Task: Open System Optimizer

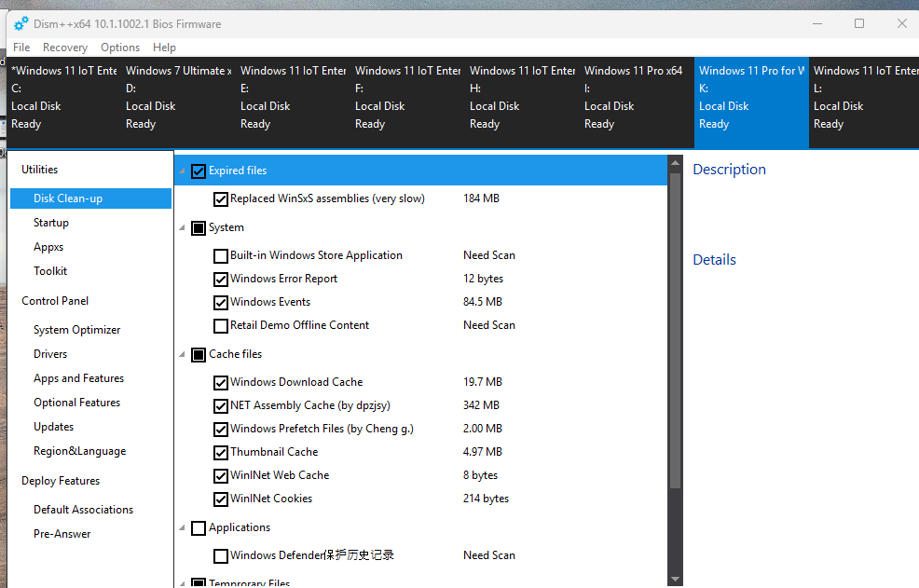Action: [x=76, y=330]
